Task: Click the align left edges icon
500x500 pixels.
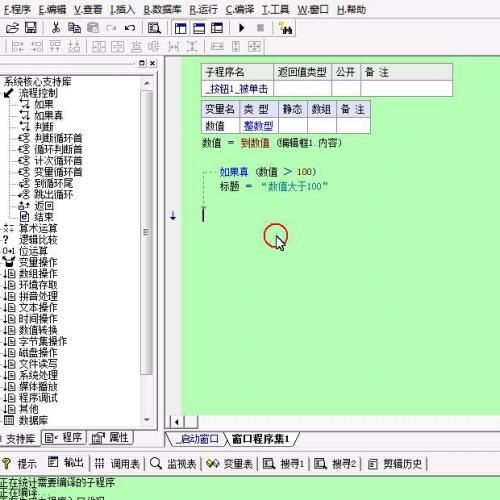Action: (18, 47)
